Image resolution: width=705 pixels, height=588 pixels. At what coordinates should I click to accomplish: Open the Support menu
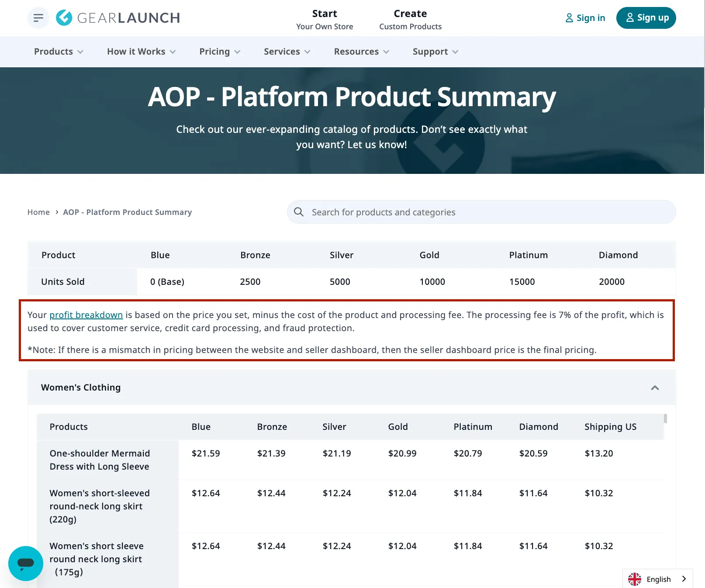(x=434, y=52)
